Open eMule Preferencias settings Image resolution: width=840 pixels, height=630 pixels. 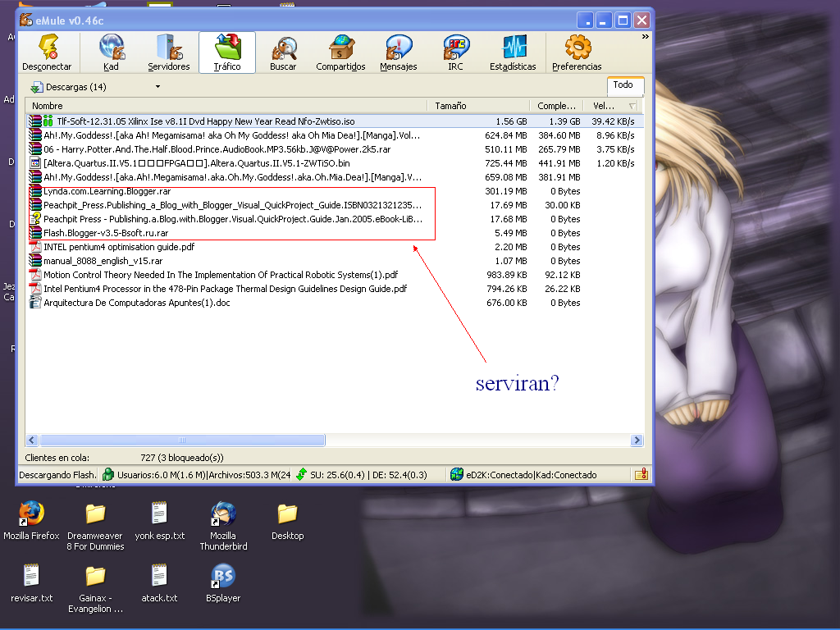coord(577,52)
